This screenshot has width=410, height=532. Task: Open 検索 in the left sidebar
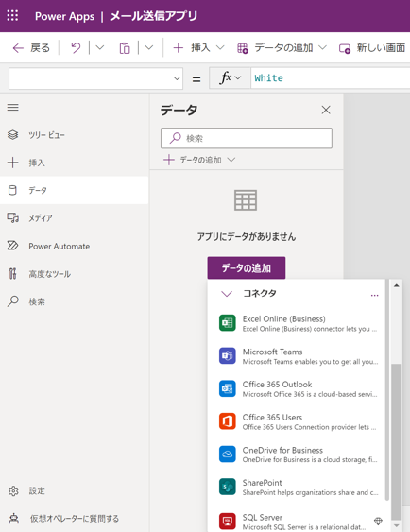75,301
